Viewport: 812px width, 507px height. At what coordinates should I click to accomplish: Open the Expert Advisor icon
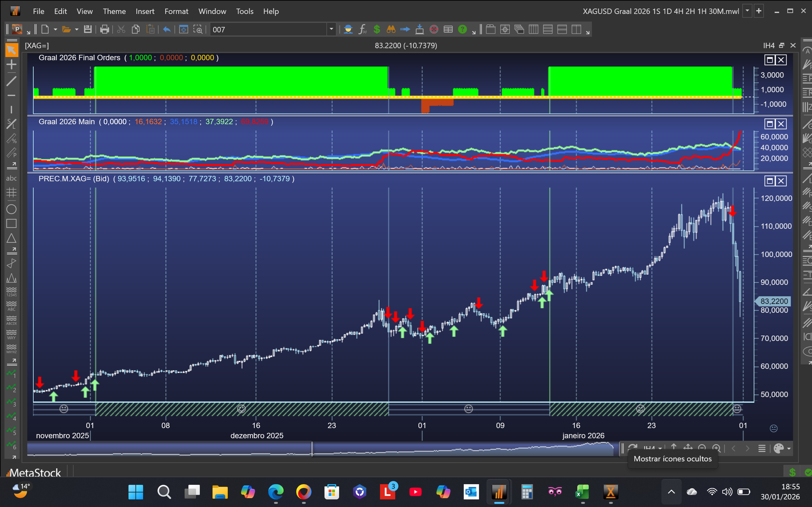(348, 29)
